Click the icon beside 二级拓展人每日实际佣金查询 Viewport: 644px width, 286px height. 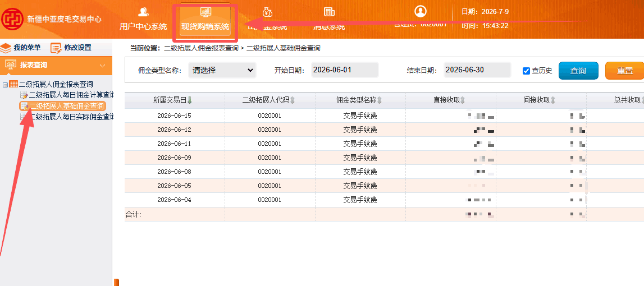24,117
